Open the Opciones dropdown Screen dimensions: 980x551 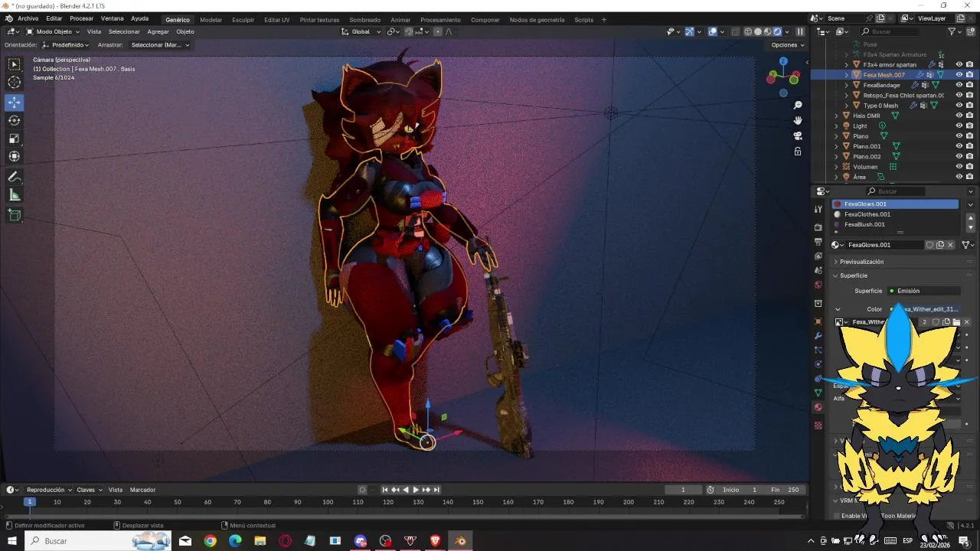[788, 45]
